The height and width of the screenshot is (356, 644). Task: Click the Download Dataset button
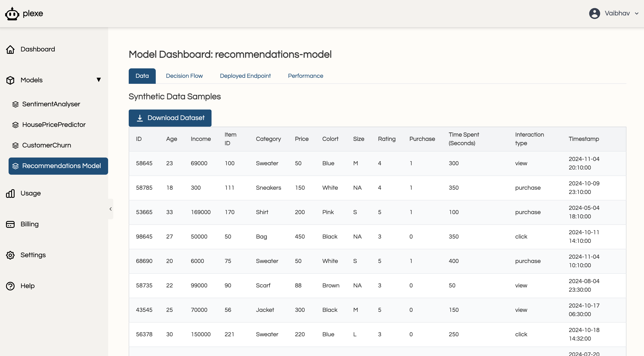[x=170, y=118]
